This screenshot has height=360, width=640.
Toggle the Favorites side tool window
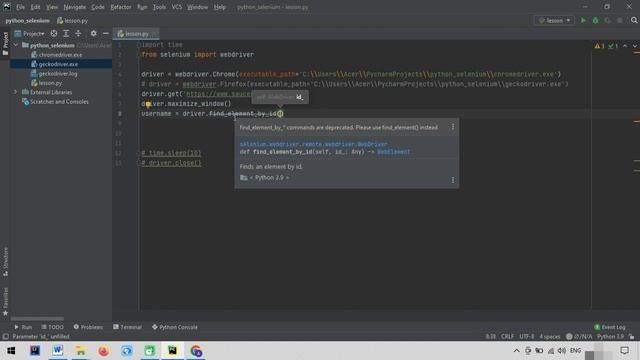click(5, 301)
